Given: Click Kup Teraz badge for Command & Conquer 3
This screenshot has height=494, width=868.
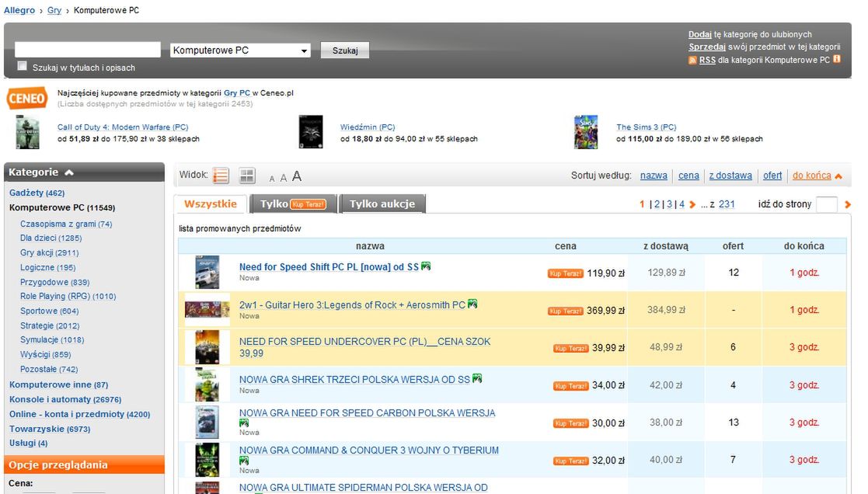Looking at the screenshot, I should 570,461.
